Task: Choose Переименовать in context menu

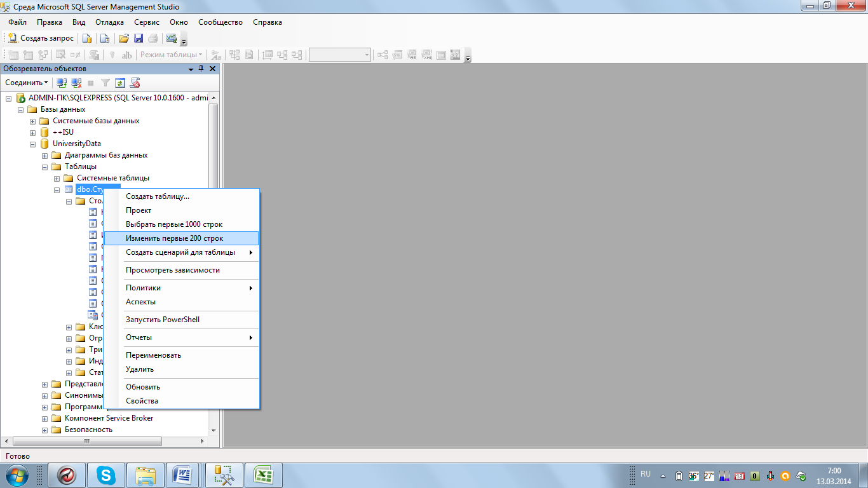Action: tap(181, 355)
